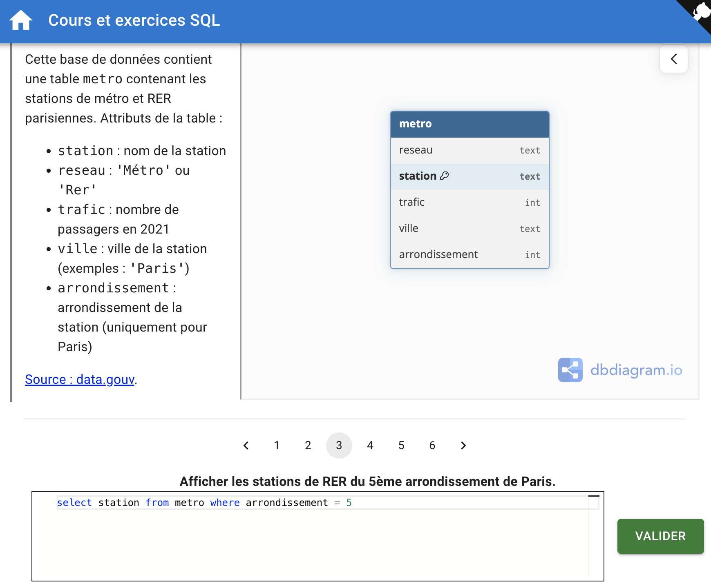The image size is (711, 588).
Task: Open the Source : data.gouv link
Action: (80, 379)
